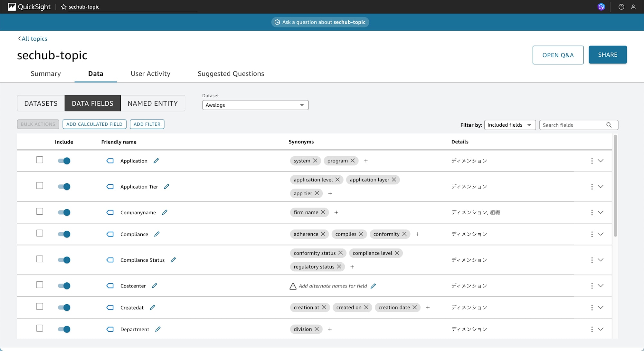Click ADD CALCULATED FIELD button

(94, 124)
